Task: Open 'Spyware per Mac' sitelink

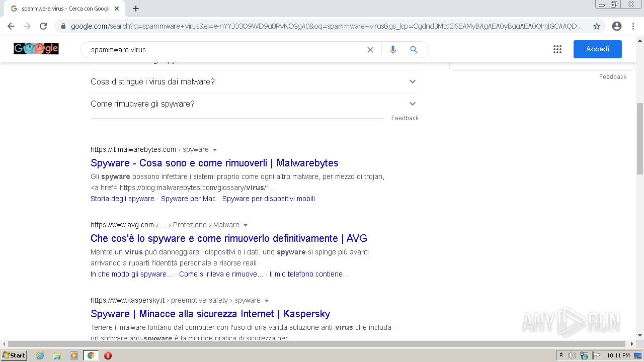Action: click(188, 199)
